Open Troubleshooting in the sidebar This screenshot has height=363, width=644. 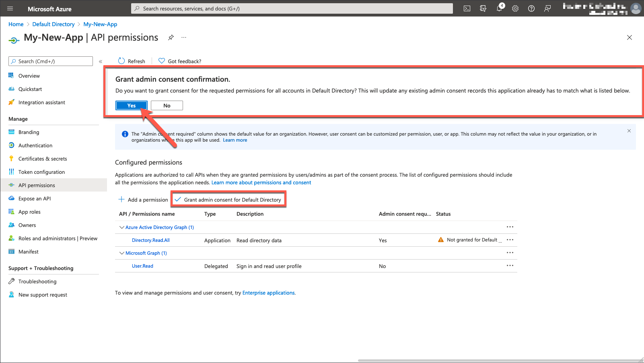(x=37, y=281)
